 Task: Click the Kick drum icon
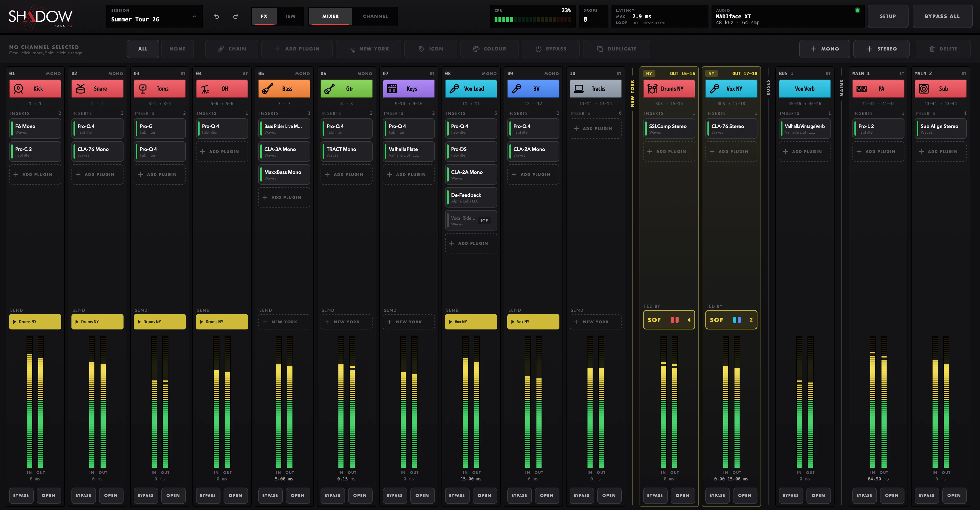click(19, 88)
